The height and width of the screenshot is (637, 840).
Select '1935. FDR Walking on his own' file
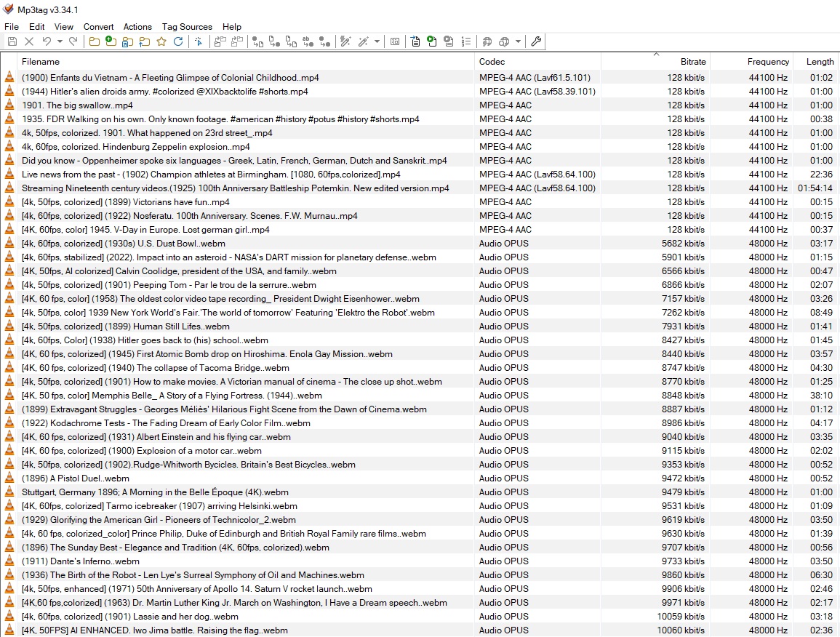pos(420,119)
